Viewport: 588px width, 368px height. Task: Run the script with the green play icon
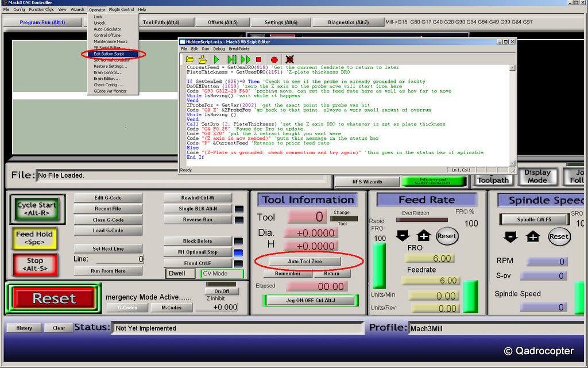click(x=216, y=59)
